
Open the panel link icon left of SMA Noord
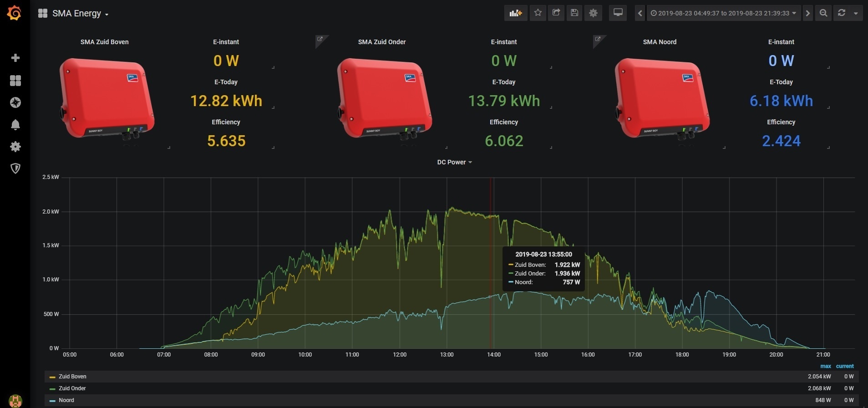(x=598, y=39)
